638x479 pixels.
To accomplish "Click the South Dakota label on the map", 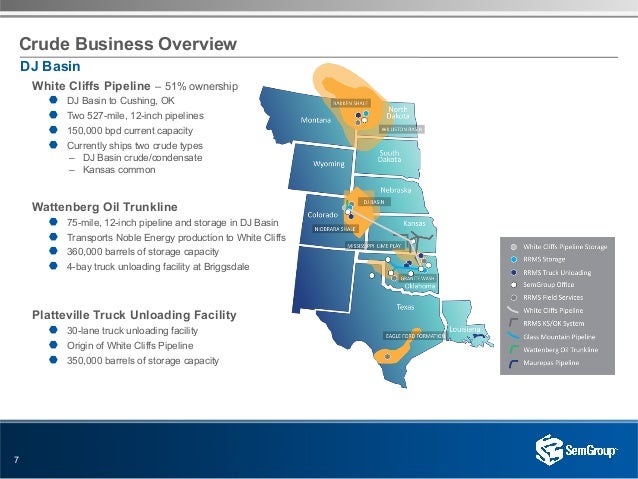I will pos(389,156).
